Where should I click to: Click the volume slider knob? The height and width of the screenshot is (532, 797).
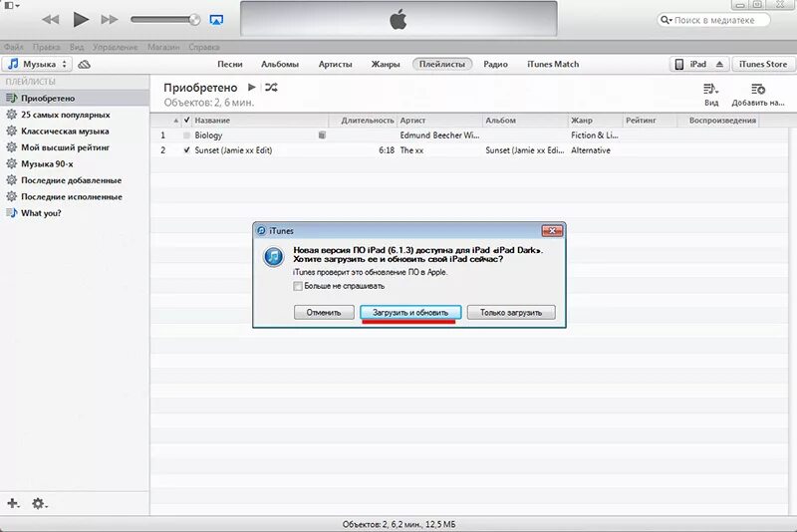pyautogui.click(x=194, y=20)
